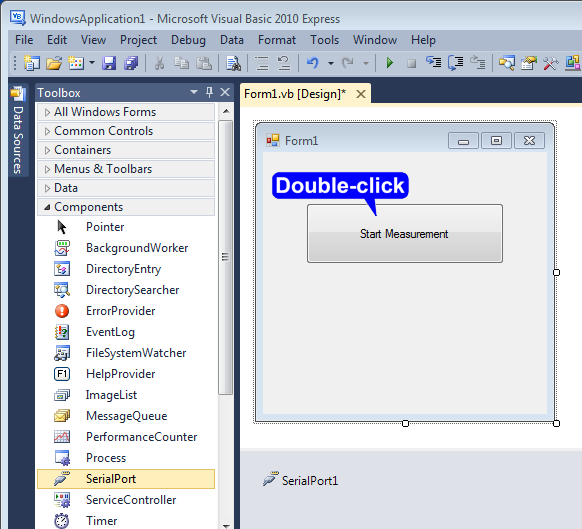This screenshot has height=529, width=582.
Task: Select DirectorySearcher component in Toolbox
Action: (126, 290)
